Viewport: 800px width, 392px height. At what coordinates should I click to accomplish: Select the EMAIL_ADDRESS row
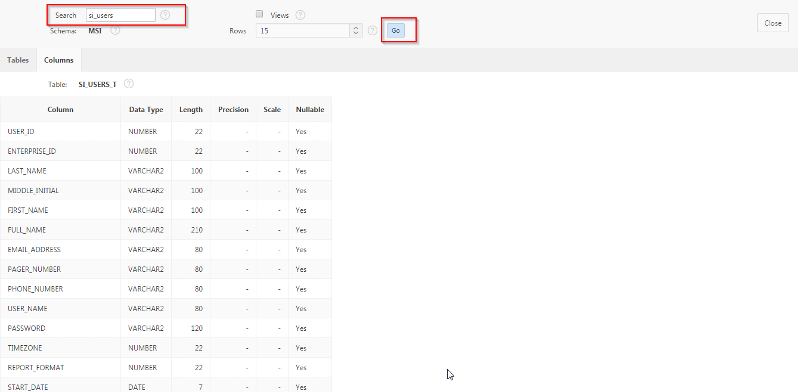[x=166, y=250]
